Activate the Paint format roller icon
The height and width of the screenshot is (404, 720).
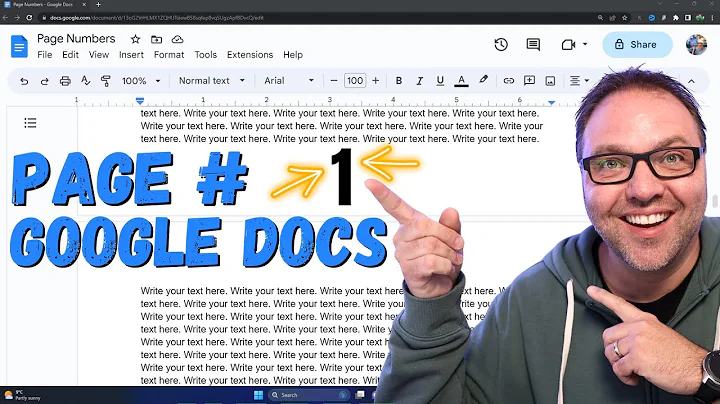click(106, 81)
